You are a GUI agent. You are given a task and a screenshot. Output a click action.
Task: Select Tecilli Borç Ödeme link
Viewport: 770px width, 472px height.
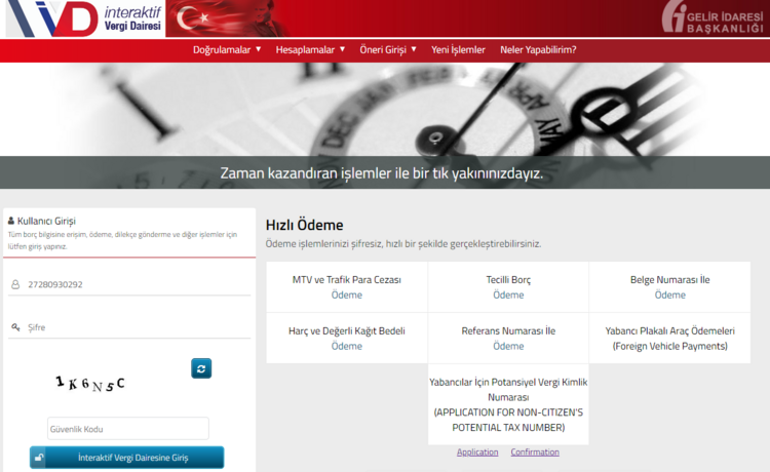point(508,295)
